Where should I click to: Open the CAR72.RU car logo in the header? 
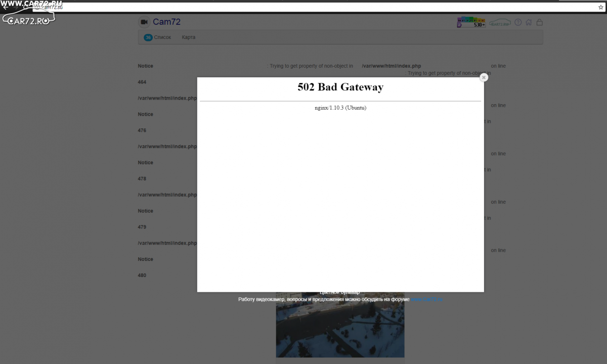click(500, 23)
